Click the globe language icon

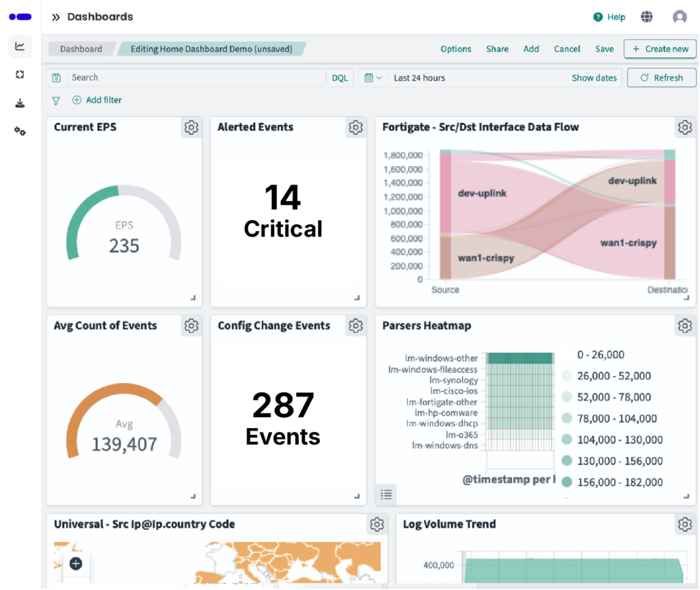(x=647, y=17)
